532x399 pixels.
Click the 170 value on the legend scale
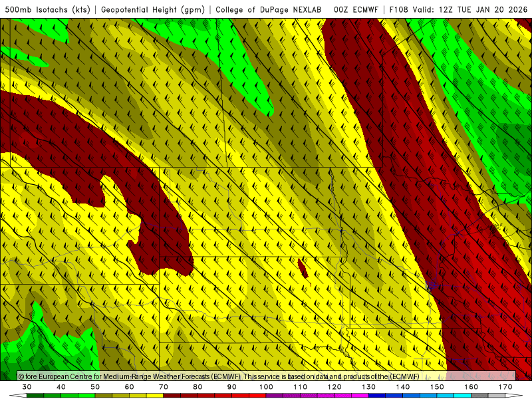(x=505, y=387)
